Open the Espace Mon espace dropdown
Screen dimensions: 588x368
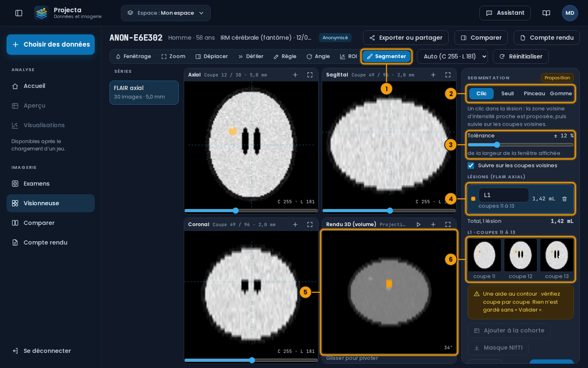tap(166, 13)
